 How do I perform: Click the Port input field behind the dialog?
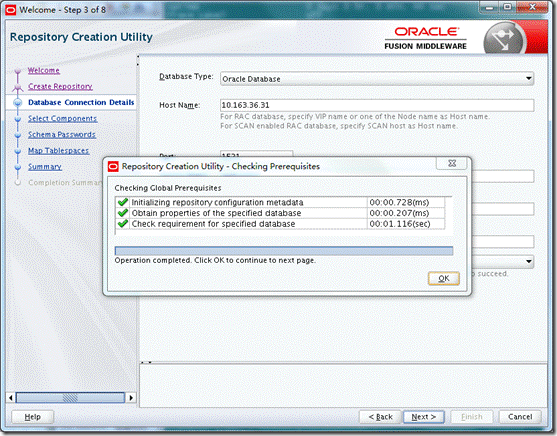pyautogui.click(x=256, y=154)
